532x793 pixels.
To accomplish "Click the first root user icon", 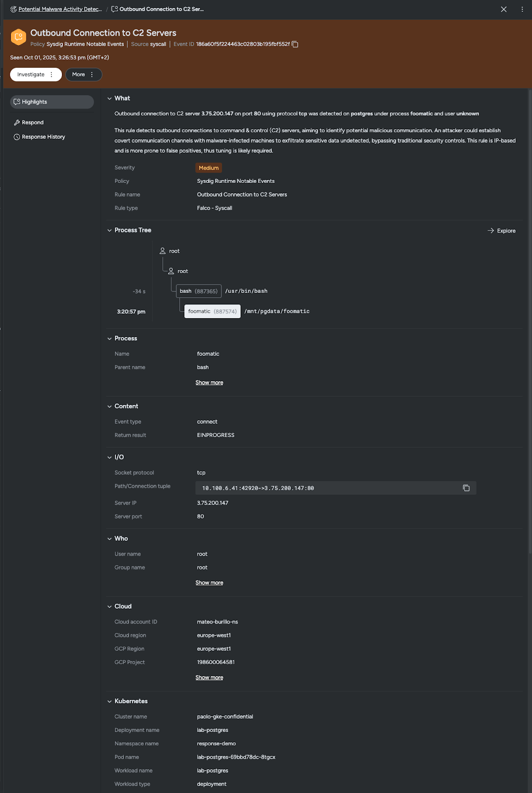I will pyautogui.click(x=162, y=251).
